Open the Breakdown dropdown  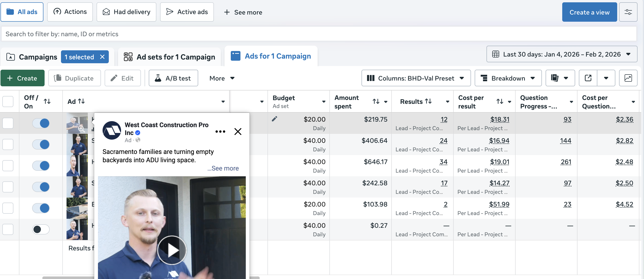pyautogui.click(x=508, y=78)
